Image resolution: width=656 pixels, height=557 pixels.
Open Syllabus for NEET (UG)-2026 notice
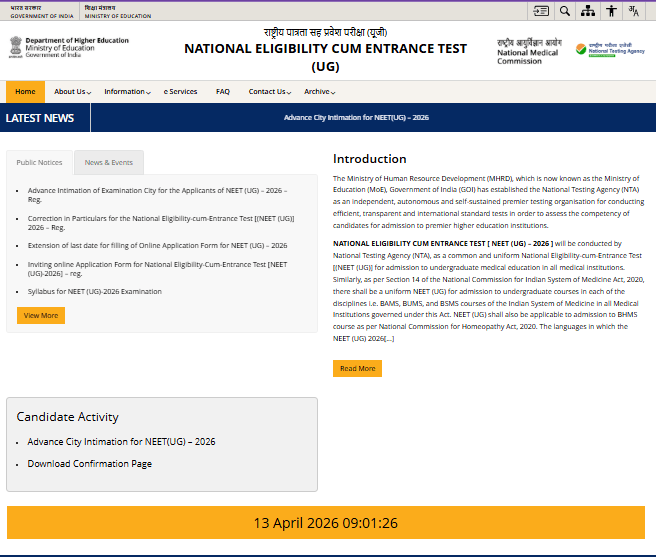(95, 292)
